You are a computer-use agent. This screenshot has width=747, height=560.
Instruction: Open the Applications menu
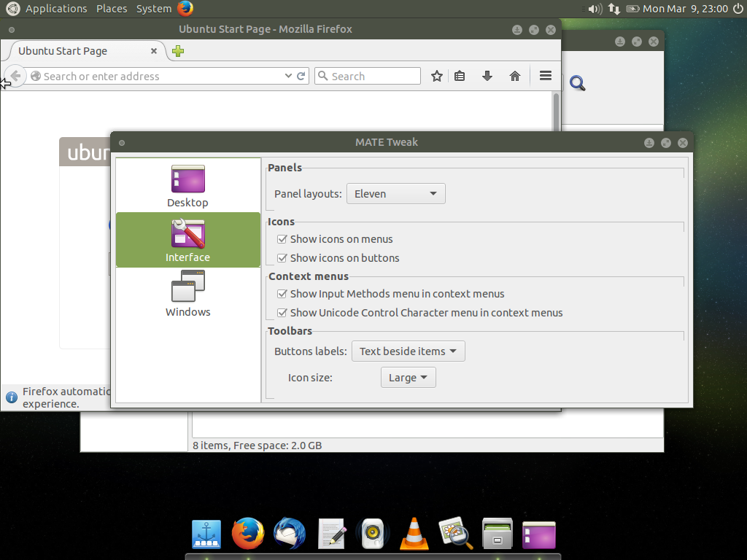click(x=56, y=9)
